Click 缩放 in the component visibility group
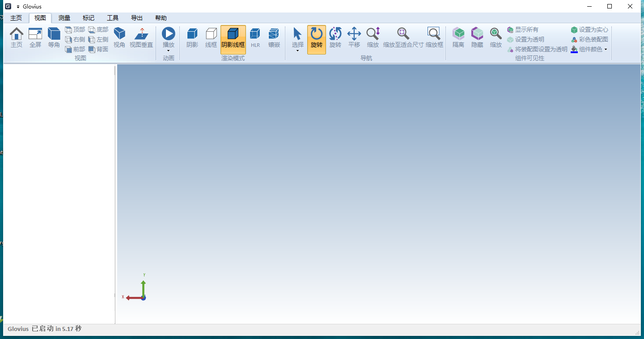The height and width of the screenshot is (339, 644). (496, 38)
